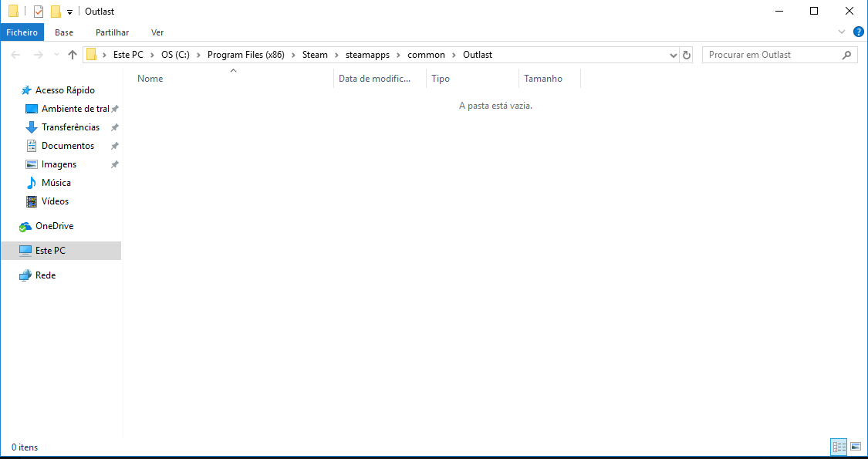868x459 pixels.
Task: Expand the ribbon with the chevron arrow
Action: click(x=842, y=32)
